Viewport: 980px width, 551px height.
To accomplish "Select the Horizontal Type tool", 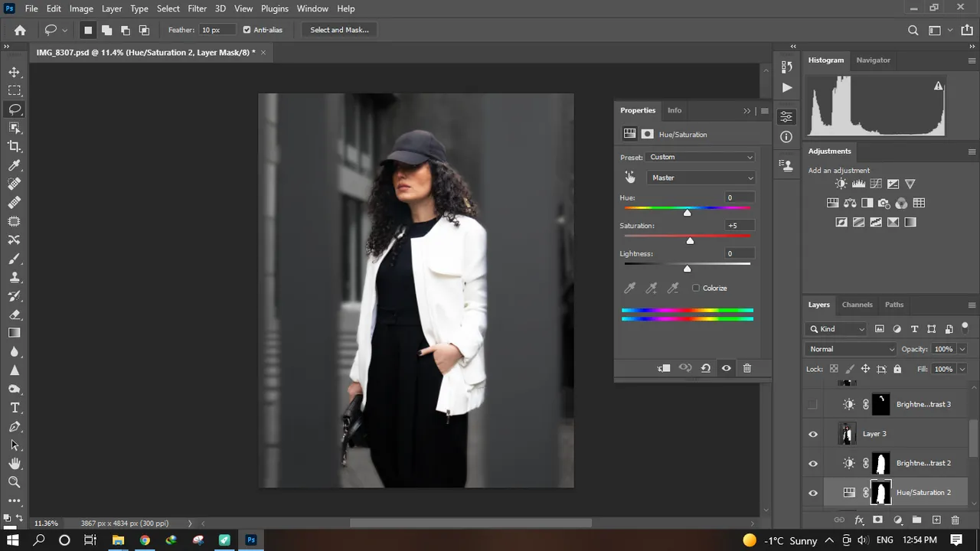I will click(15, 408).
